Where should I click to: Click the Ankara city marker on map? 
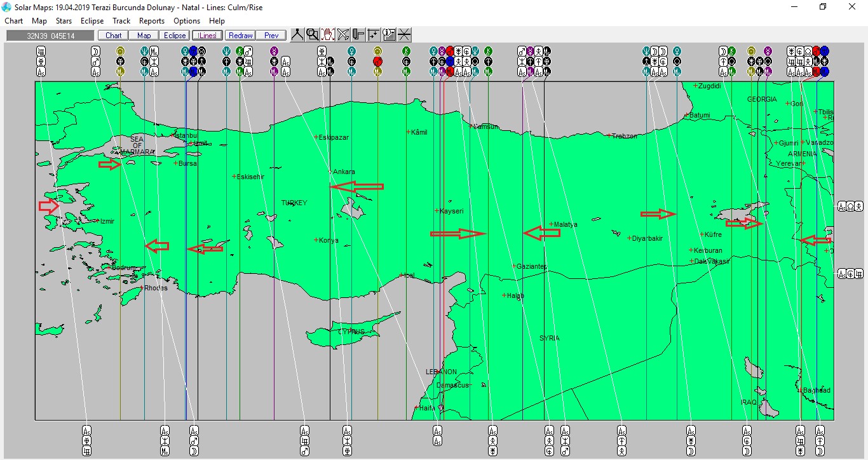click(330, 172)
